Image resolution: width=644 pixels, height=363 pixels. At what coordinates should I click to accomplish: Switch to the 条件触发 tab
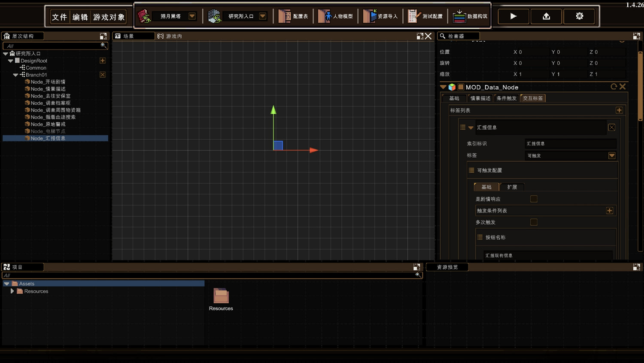pyautogui.click(x=506, y=98)
